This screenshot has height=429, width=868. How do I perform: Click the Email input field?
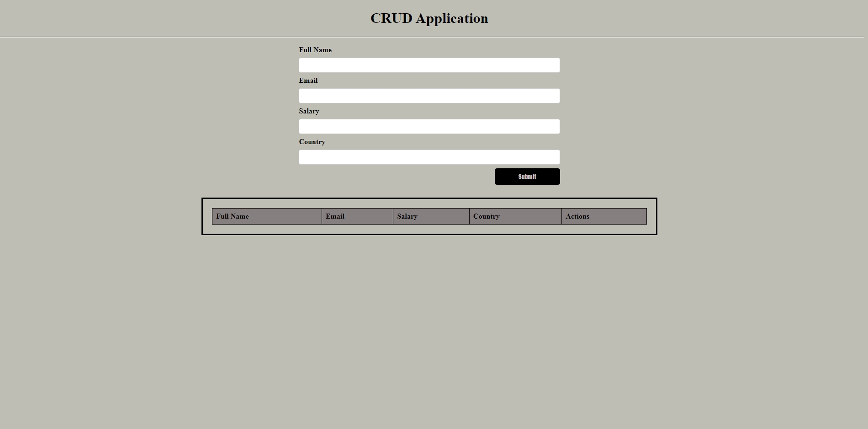(x=429, y=96)
